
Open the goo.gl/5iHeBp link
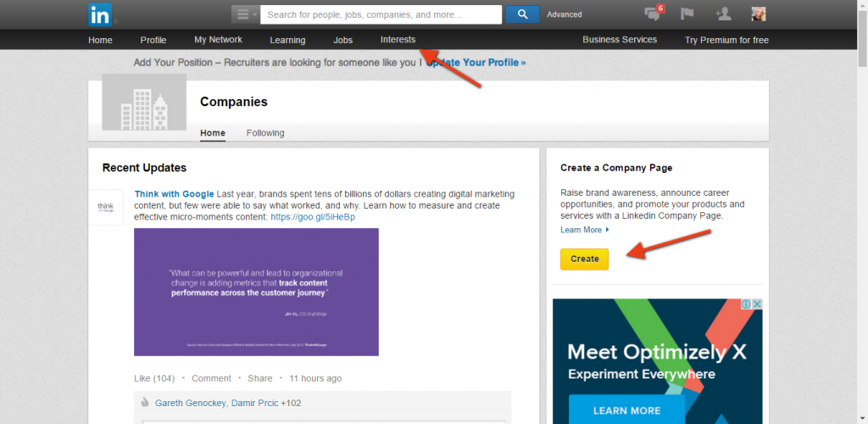tap(313, 217)
